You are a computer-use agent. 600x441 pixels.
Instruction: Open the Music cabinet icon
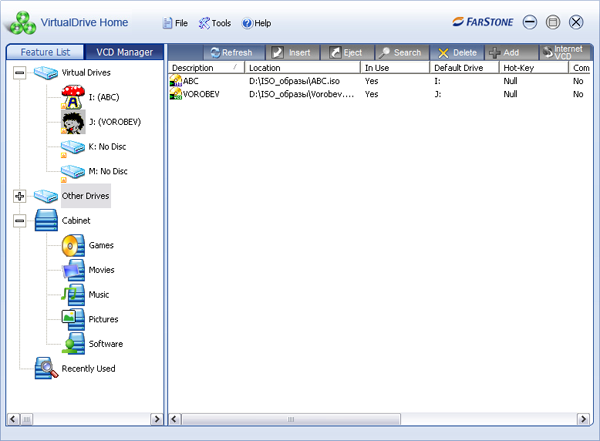pyautogui.click(x=73, y=294)
